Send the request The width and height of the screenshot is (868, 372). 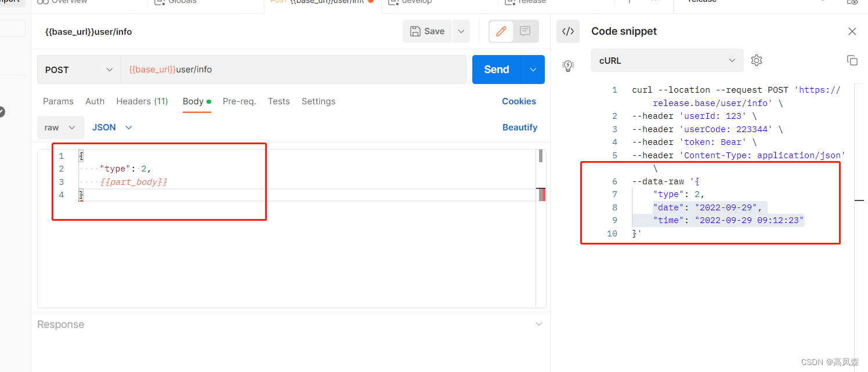tap(497, 70)
